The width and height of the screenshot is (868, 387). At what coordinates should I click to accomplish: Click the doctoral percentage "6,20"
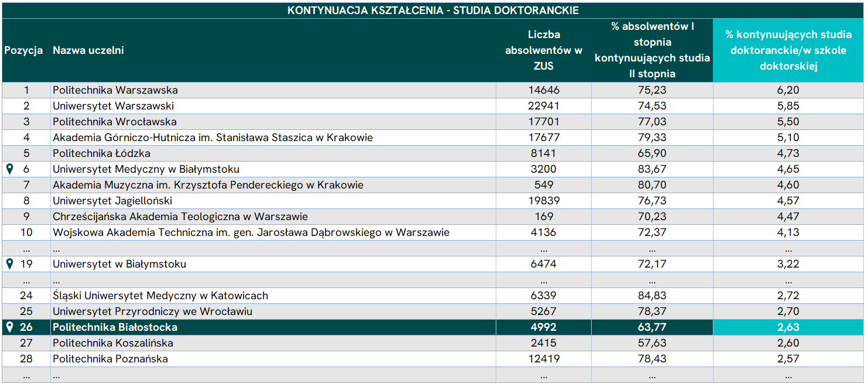pos(788,90)
